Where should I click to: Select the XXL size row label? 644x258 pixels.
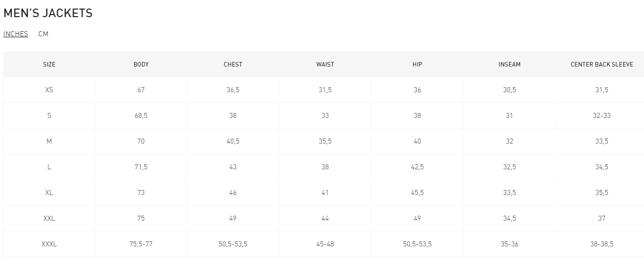49,219
